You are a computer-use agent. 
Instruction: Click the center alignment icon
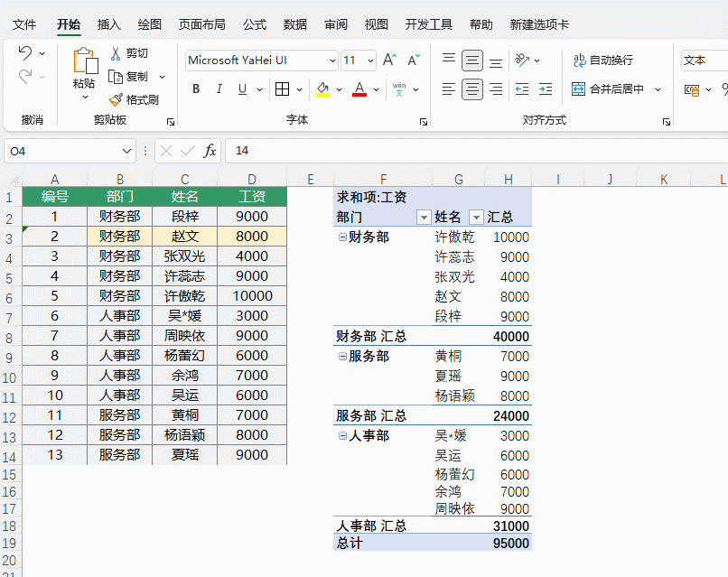tap(471, 88)
